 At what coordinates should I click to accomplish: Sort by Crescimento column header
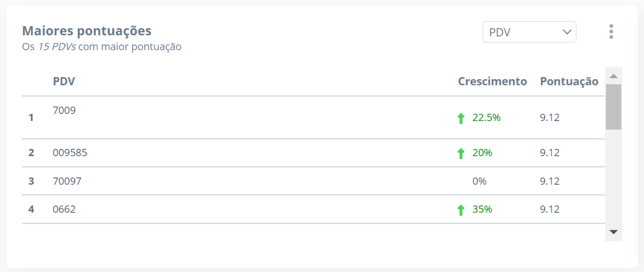coord(492,81)
